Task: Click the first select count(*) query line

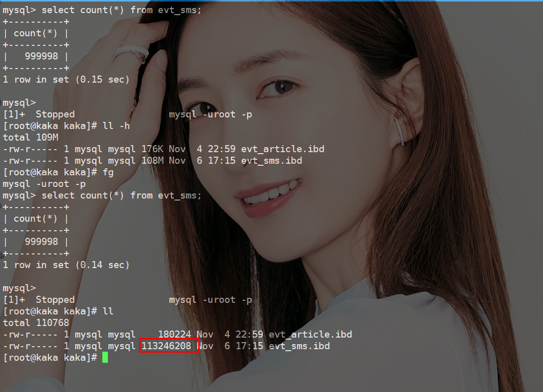Action: coord(102,10)
